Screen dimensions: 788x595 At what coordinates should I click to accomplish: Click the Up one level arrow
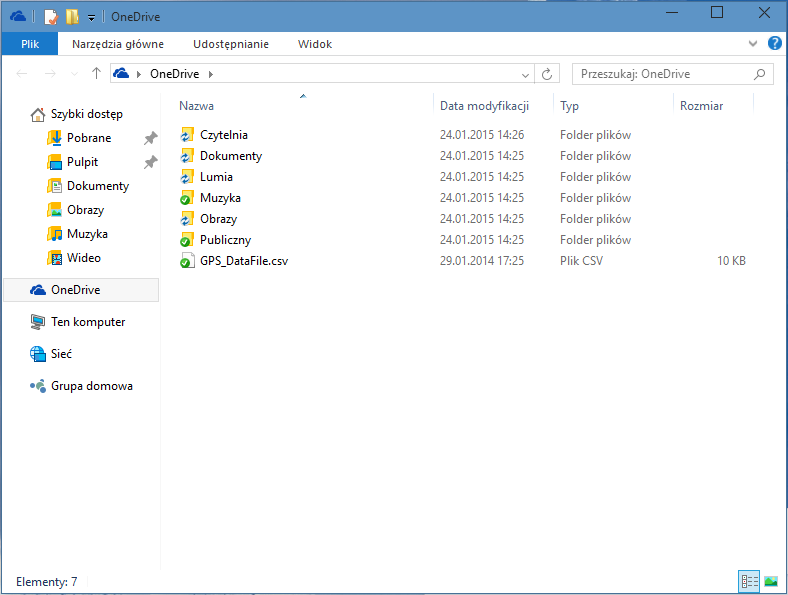[x=96, y=73]
